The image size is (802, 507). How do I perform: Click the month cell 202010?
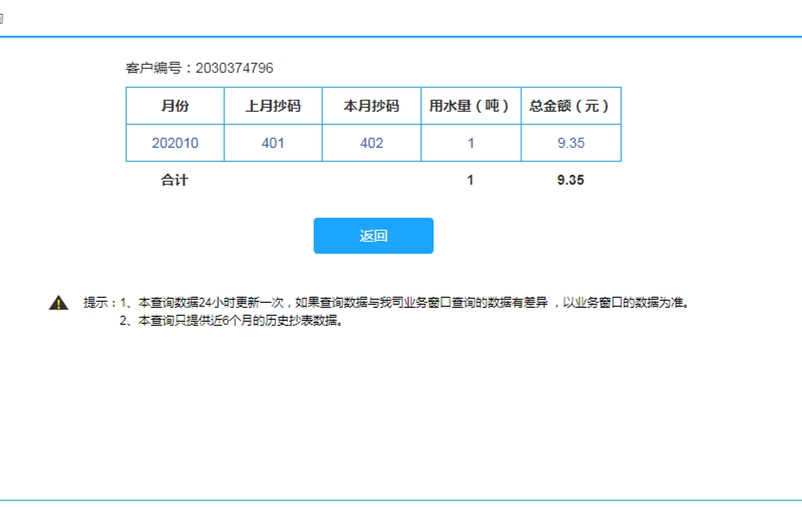pos(175,143)
